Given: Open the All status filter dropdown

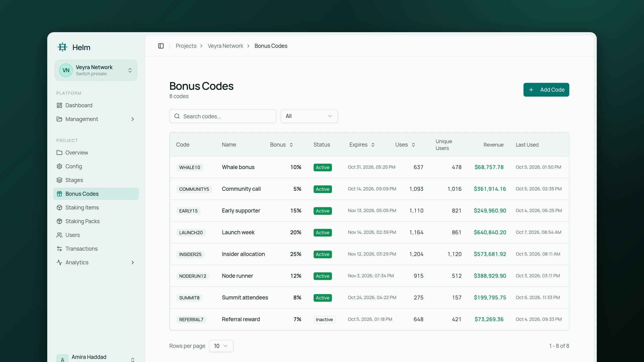Looking at the screenshot, I should [309, 116].
